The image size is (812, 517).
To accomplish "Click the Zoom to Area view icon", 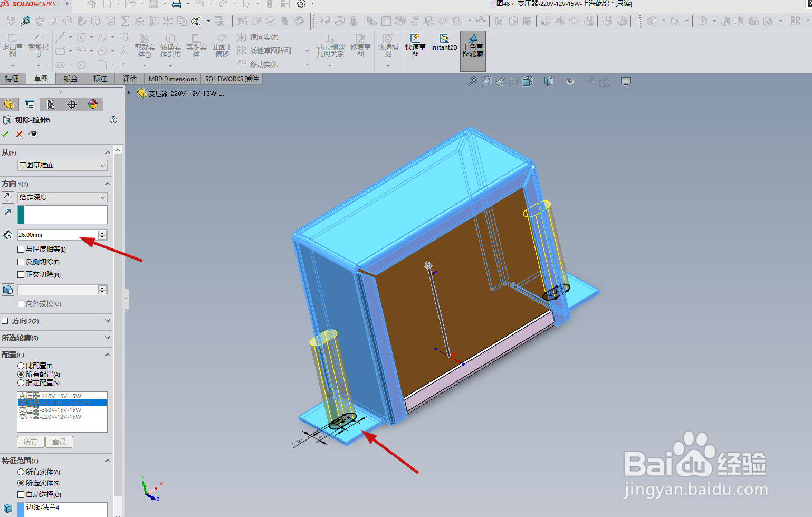I will (486, 81).
